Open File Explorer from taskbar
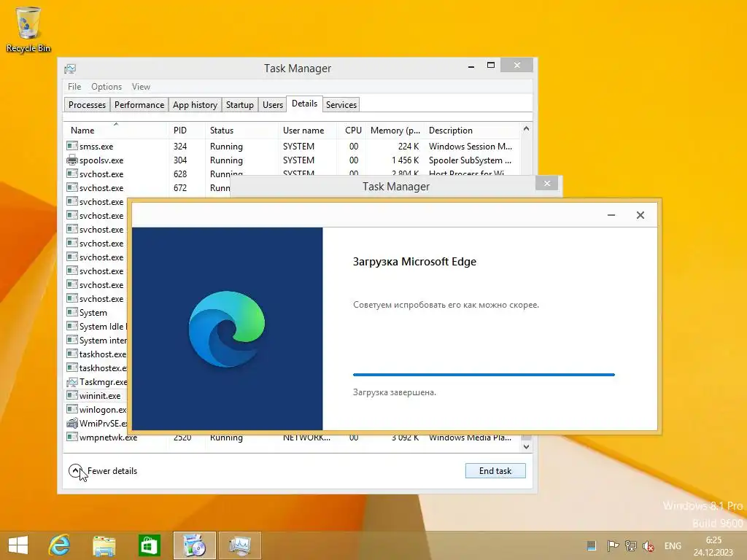The height and width of the screenshot is (560, 747). tap(104, 545)
